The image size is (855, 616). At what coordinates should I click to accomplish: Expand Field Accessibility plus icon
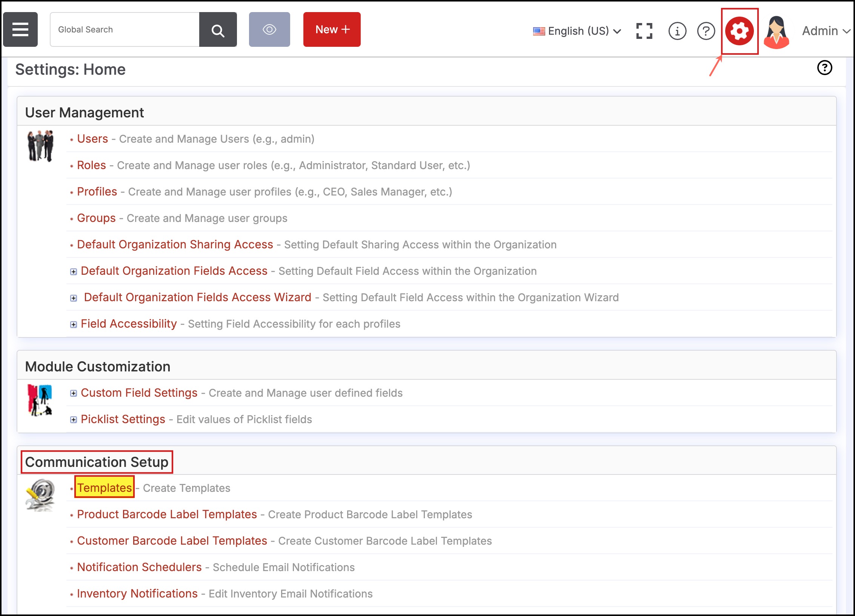pos(74,325)
